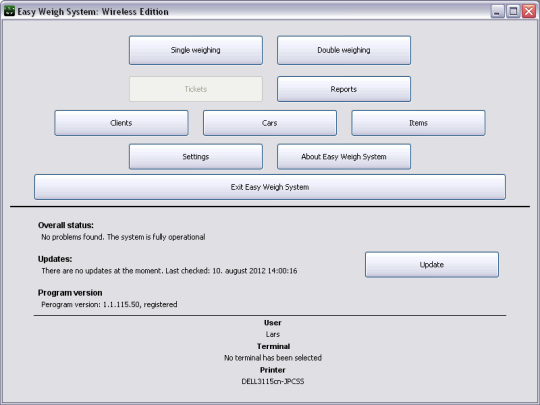Click the Update button
Image resolution: width=540 pixels, height=405 pixels.
click(432, 265)
